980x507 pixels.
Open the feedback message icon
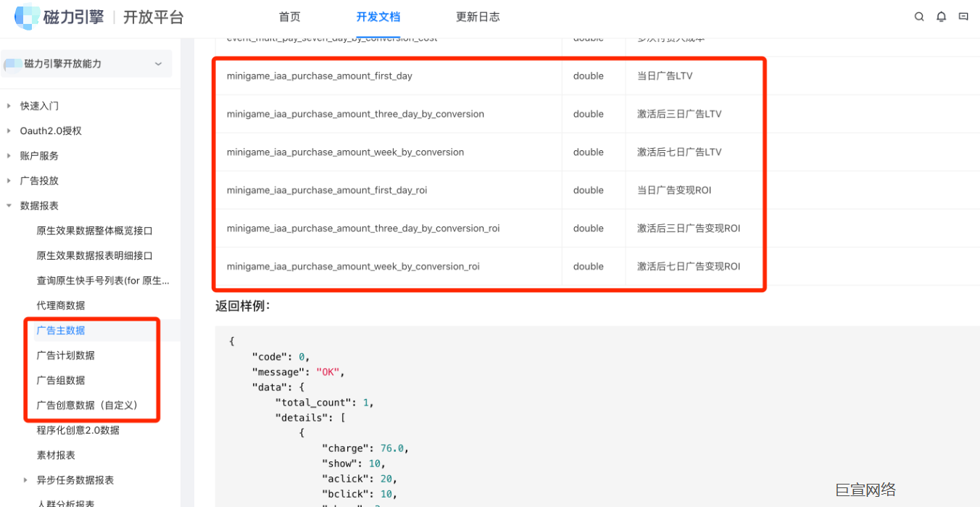pos(964,16)
